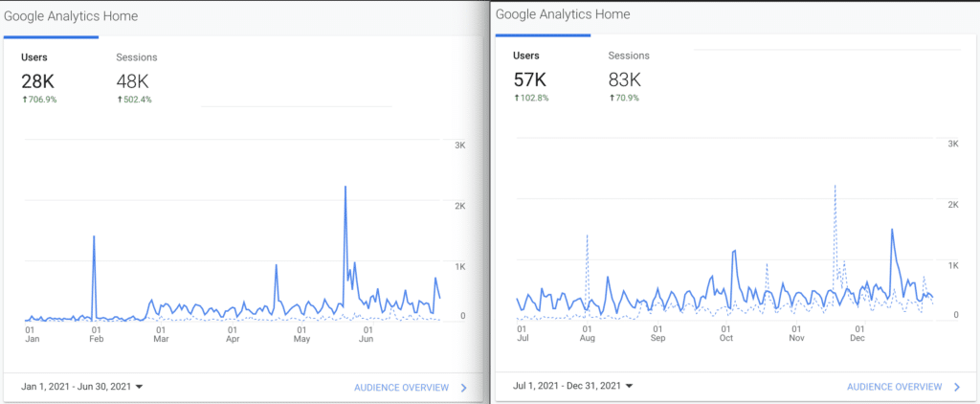
Task: Open Audience Overview link in the Jul–Dec panel
Action: pyautogui.click(x=895, y=387)
